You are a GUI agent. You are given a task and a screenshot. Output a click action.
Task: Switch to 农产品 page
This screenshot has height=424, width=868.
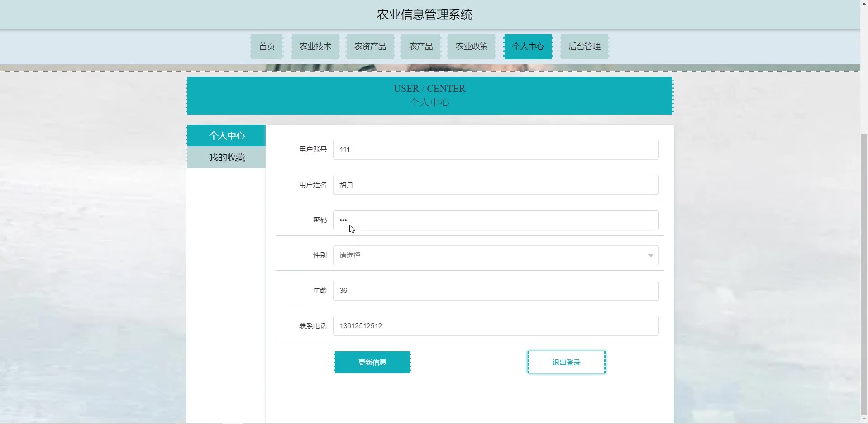pos(420,47)
